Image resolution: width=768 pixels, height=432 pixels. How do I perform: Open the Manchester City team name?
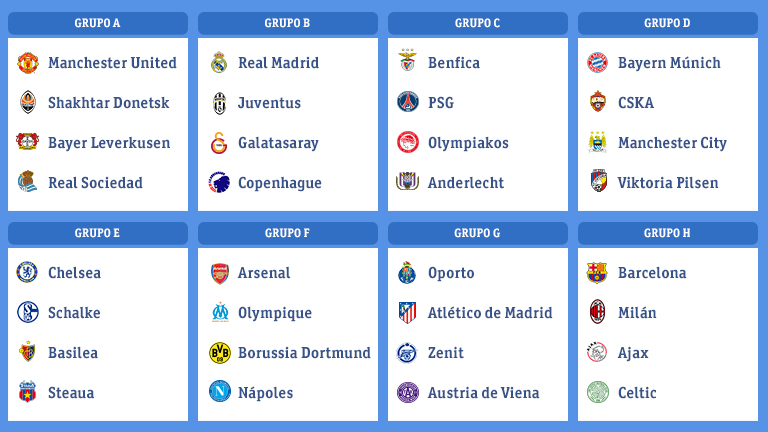pyautogui.click(x=672, y=143)
